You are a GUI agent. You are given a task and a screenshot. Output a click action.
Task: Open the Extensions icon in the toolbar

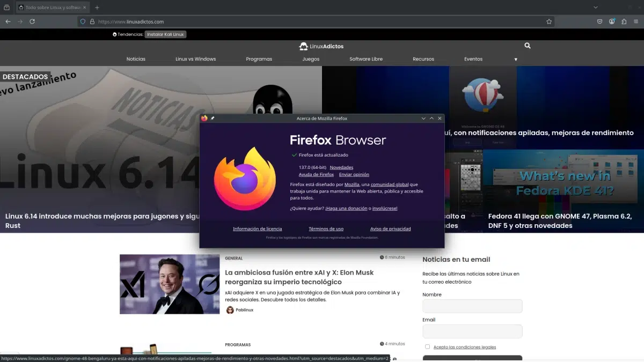coord(624,21)
